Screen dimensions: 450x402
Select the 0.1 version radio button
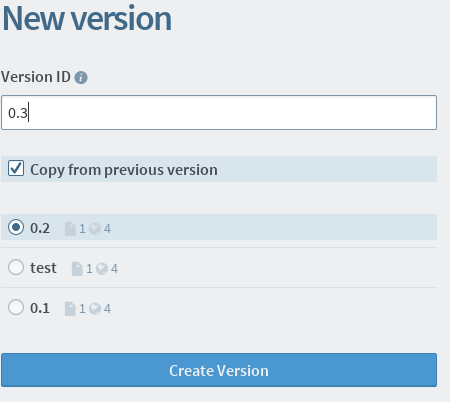16,307
